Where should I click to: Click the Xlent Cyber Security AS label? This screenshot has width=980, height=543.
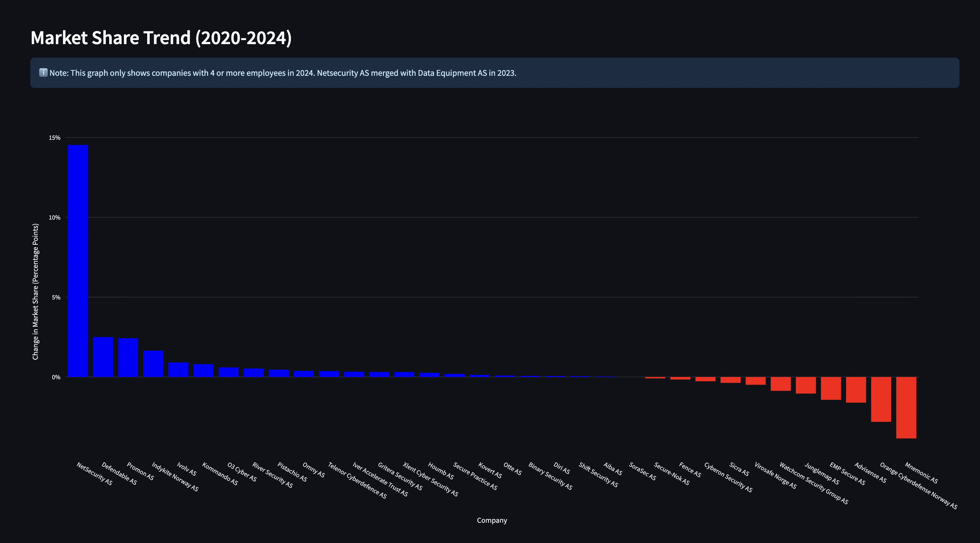pyautogui.click(x=431, y=479)
